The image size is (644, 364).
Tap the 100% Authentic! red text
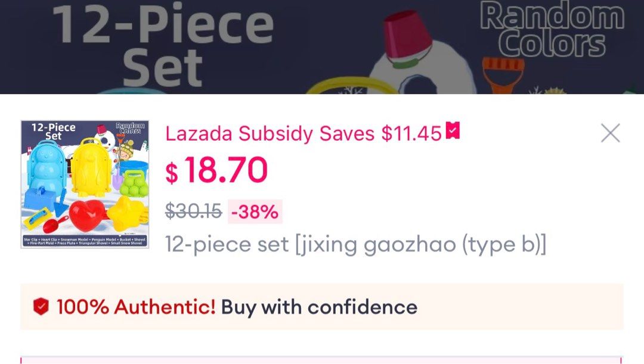pyautogui.click(x=136, y=307)
